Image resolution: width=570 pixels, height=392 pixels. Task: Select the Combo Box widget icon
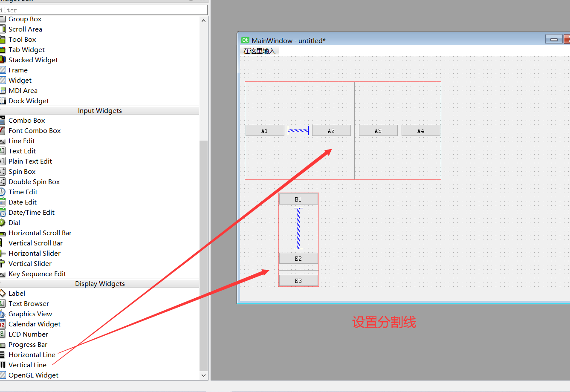coord(3,120)
